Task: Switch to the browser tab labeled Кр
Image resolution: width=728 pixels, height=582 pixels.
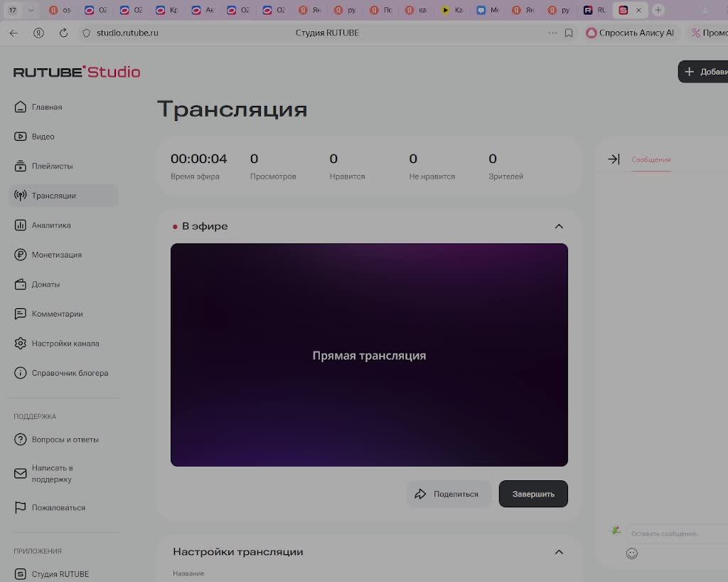Action: [x=166, y=10]
